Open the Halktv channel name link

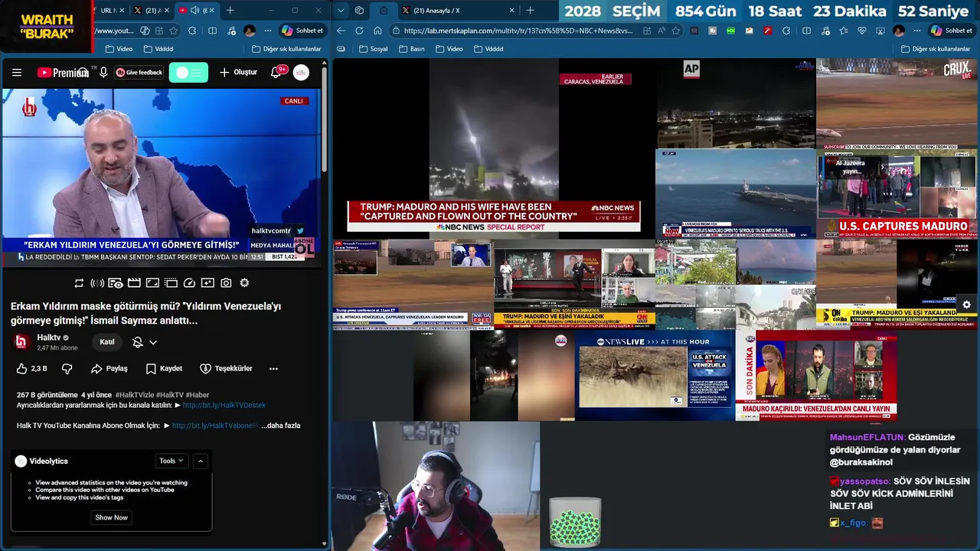point(49,337)
